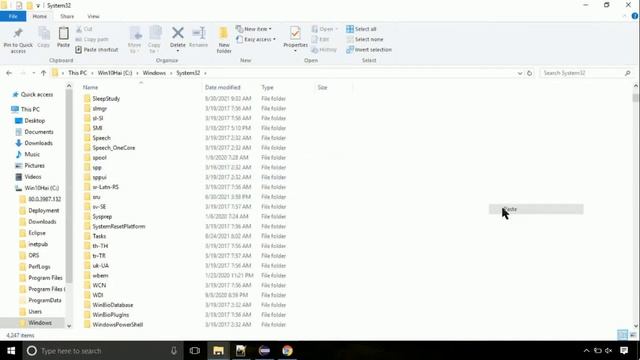This screenshot has width=640, height=360.
Task: Click Paste shortcut in ribbon
Action: click(x=97, y=49)
